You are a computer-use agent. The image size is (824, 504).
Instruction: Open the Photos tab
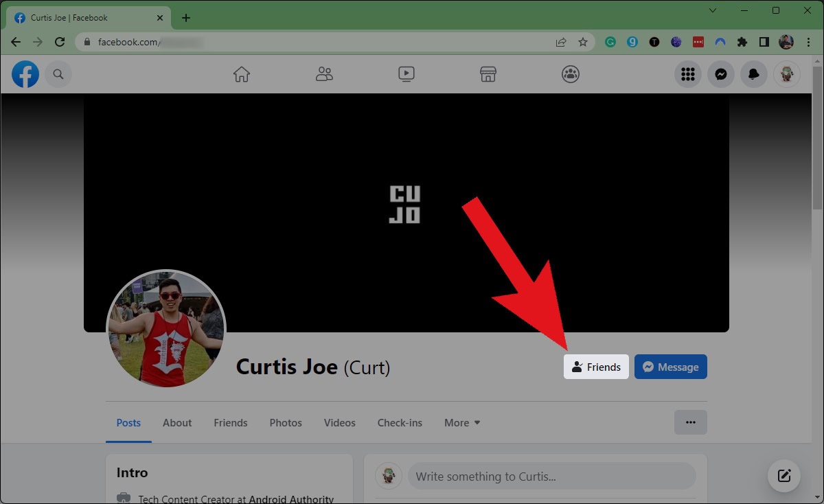click(x=286, y=423)
